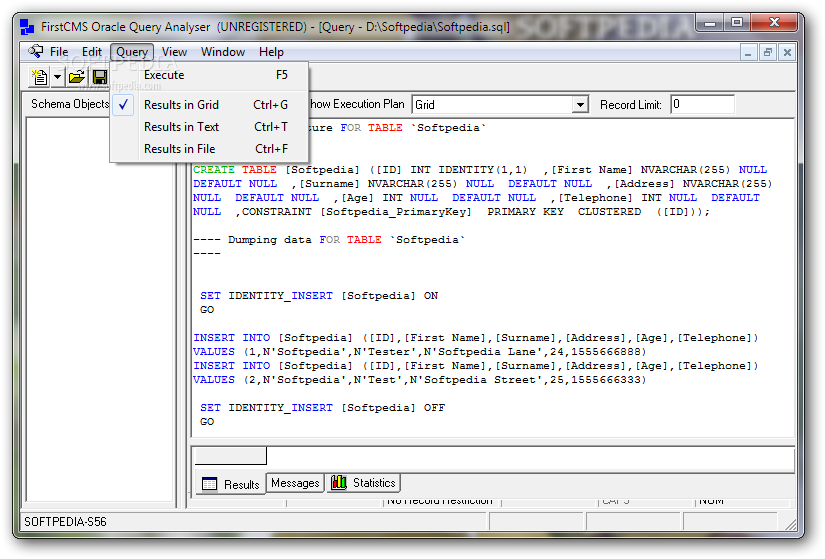
Task: Click the SOFTPEDIA-S56 status bar entry
Action: [65, 522]
